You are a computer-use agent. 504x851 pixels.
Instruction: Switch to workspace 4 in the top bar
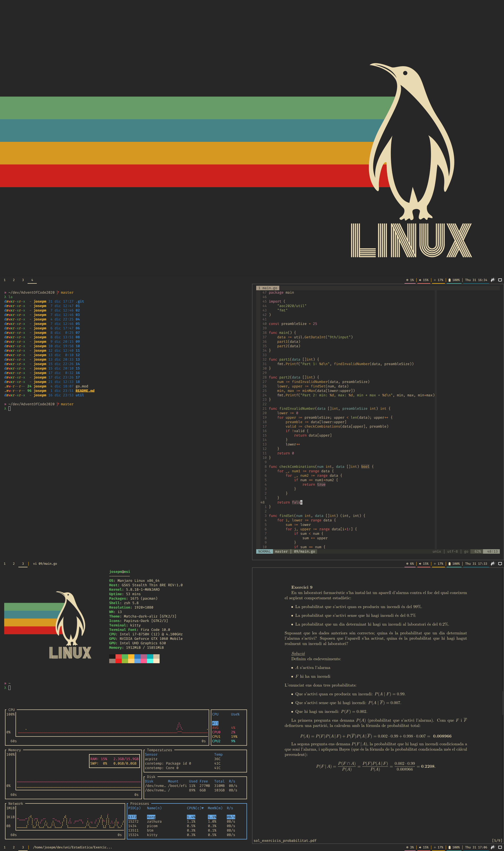coord(32,280)
